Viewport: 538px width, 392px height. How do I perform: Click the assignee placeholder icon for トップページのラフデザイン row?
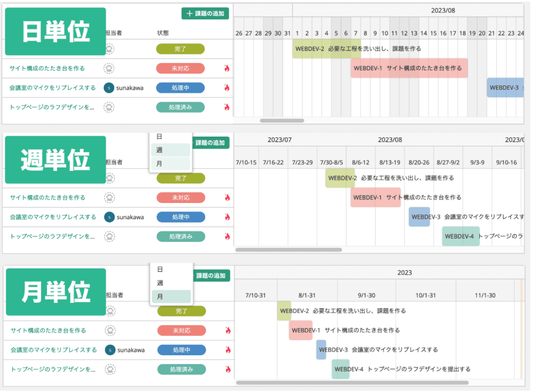pyautogui.click(x=109, y=107)
